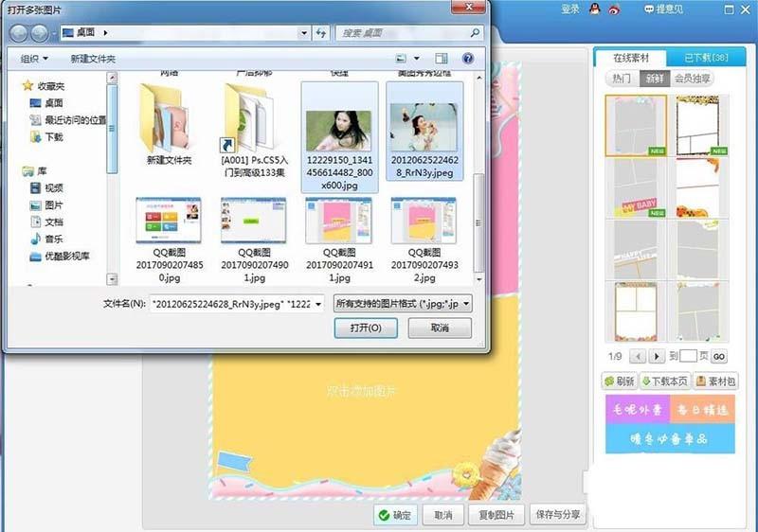Click the Weibo icon in title bar
758x532 pixels.
[614, 9]
